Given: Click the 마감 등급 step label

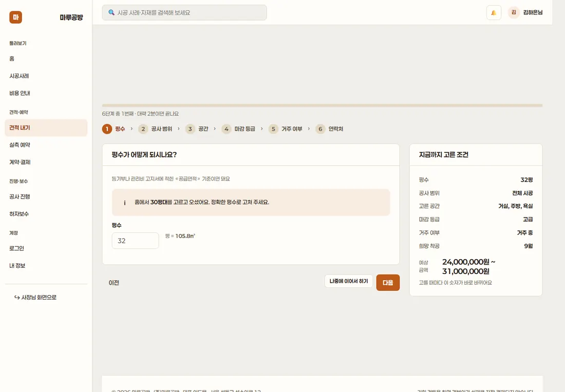Looking at the screenshot, I should tap(244, 129).
